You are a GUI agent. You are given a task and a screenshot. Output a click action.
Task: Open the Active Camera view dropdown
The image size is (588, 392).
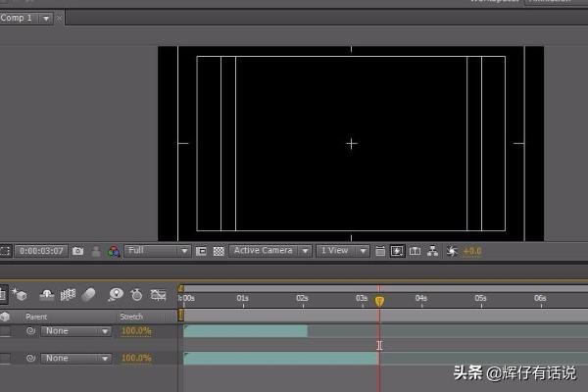270,251
